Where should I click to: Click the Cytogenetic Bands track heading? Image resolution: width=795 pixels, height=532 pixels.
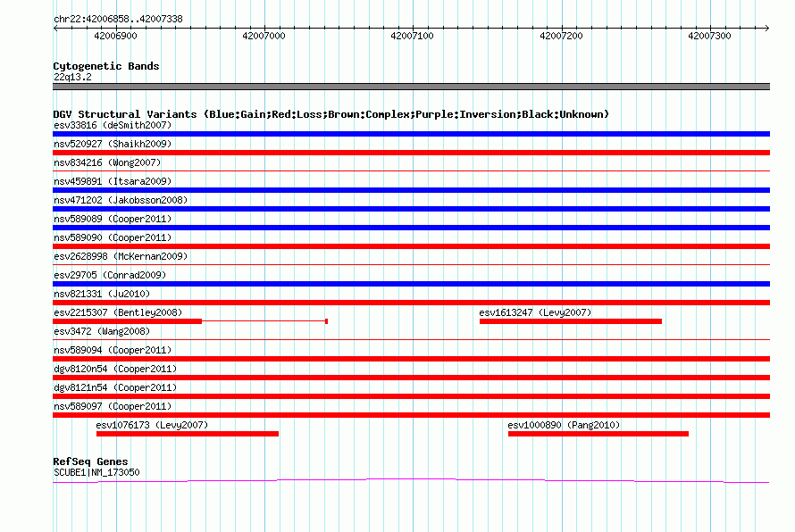click(106, 66)
